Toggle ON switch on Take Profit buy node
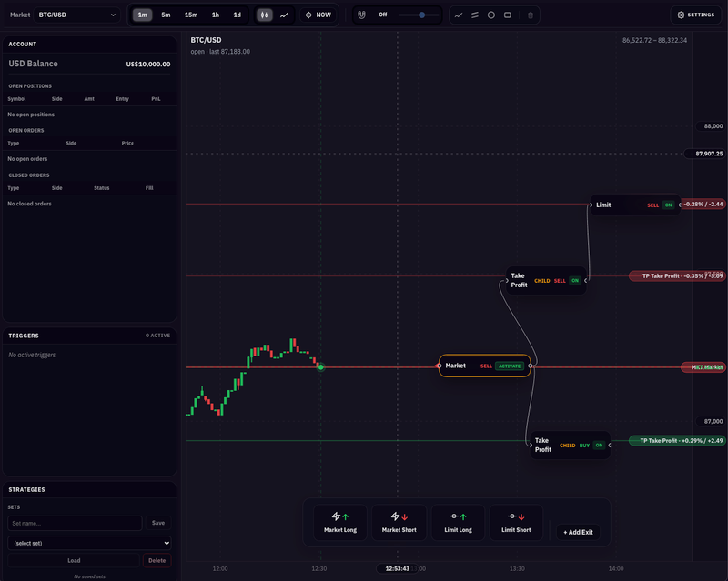 pos(599,446)
